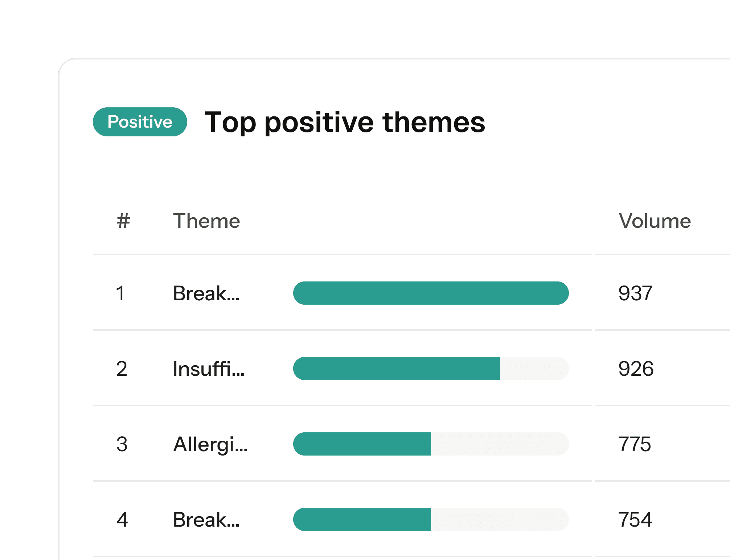Click the bar for volume 754
730x560 pixels.
pos(431,519)
